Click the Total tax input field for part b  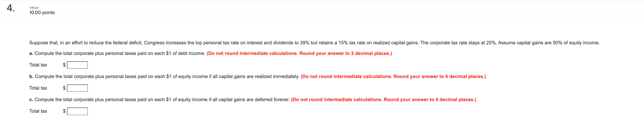click(77, 88)
